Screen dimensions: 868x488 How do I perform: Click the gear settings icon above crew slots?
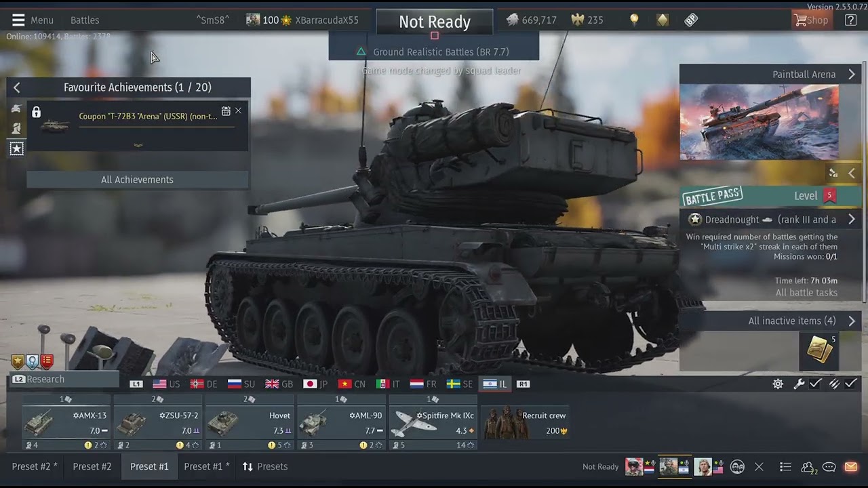(778, 384)
